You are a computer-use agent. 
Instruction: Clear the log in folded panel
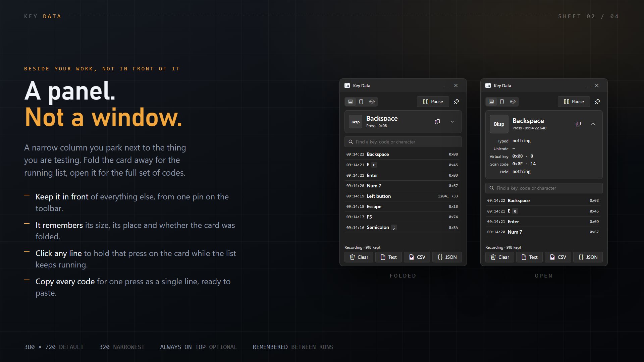tap(359, 257)
